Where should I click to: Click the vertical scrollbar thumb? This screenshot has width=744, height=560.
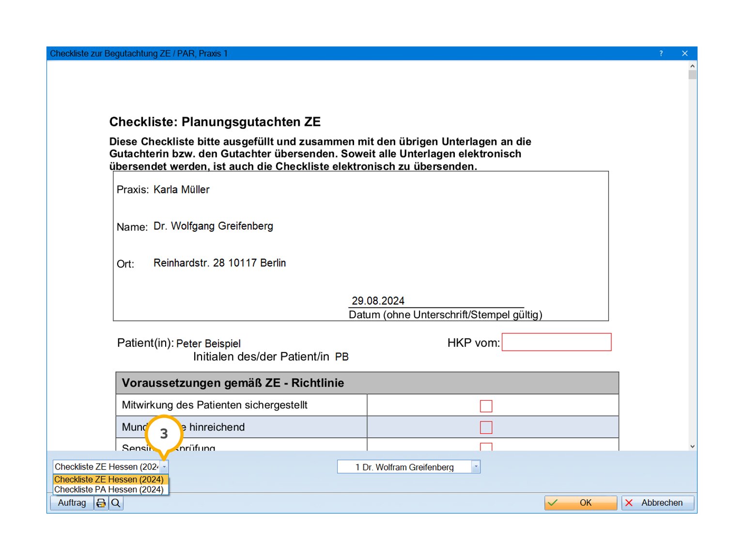692,75
